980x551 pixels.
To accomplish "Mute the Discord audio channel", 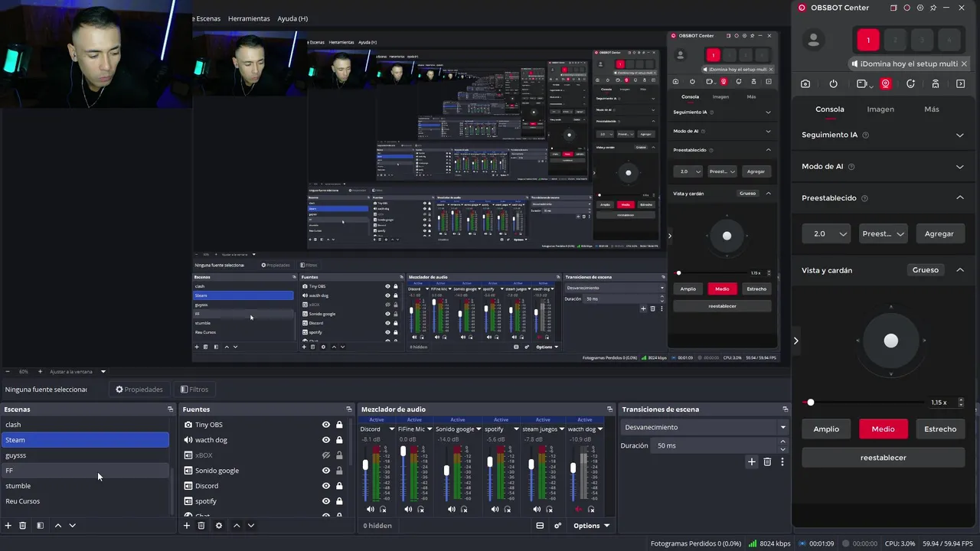I will 371,509.
